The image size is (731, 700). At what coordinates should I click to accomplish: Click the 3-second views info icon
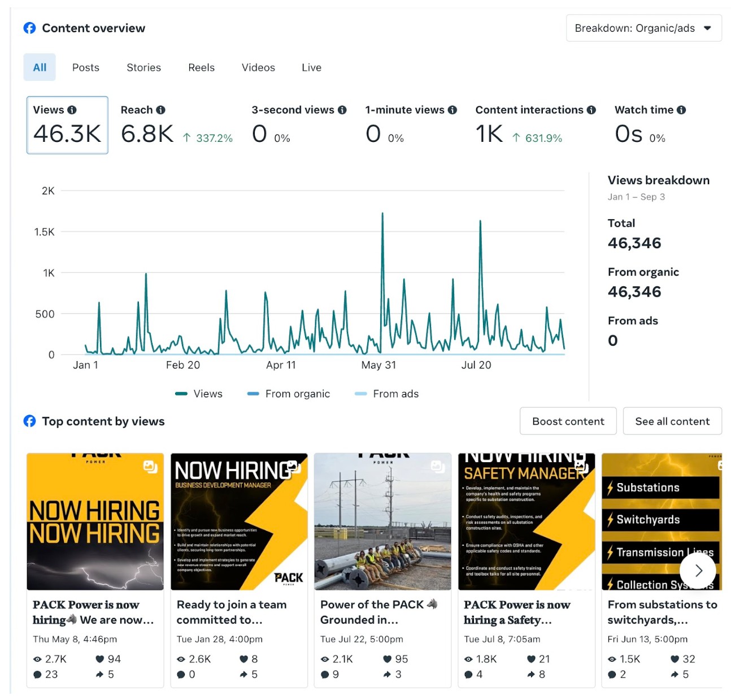pyautogui.click(x=342, y=110)
